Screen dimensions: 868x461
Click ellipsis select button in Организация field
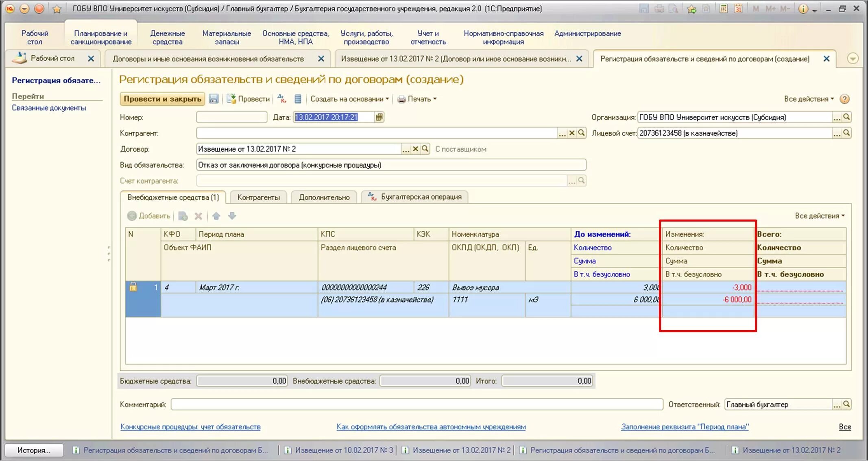click(x=837, y=117)
